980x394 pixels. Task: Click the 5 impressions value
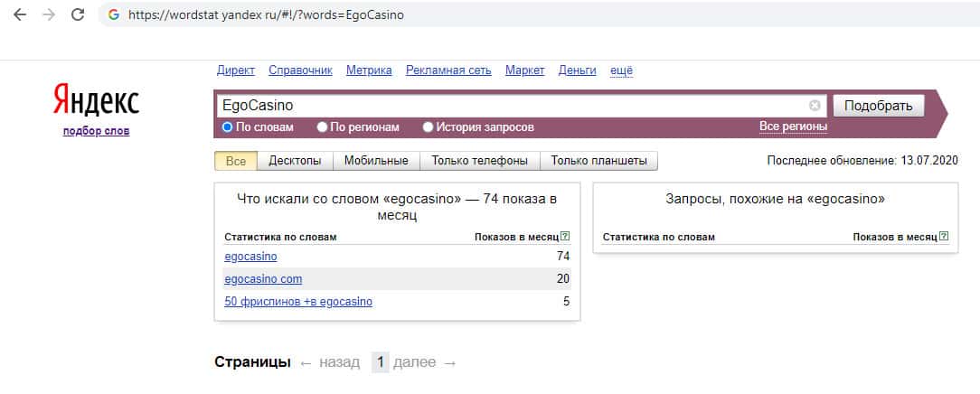pos(566,302)
